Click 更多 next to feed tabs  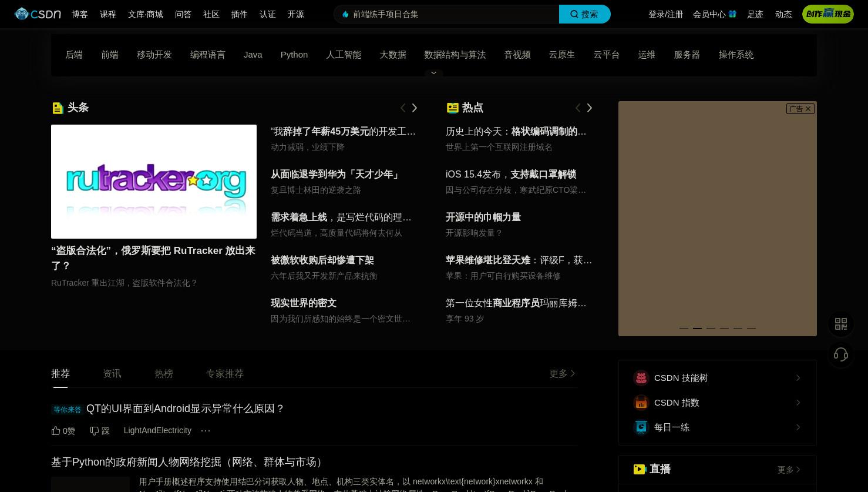click(563, 374)
